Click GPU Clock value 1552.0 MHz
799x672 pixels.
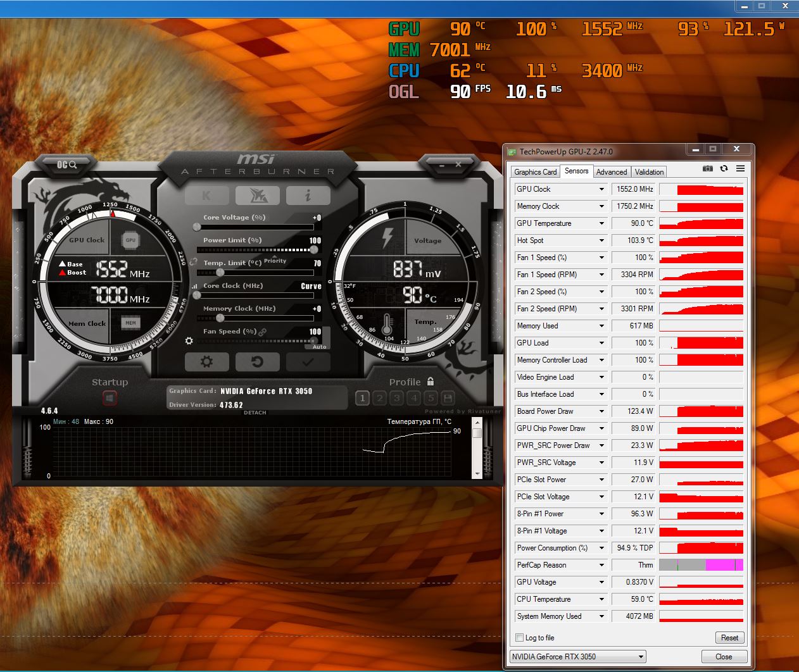(634, 189)
